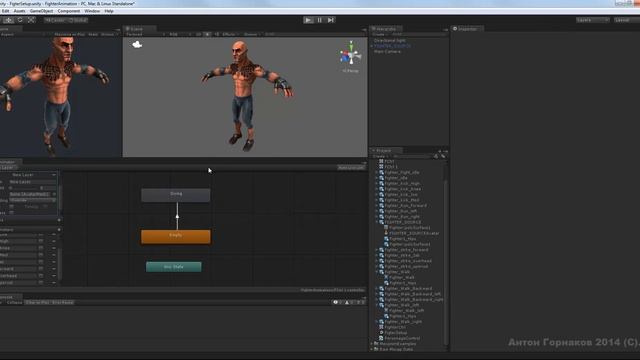Switch to the Hierarchy tab

click(386, 29)
